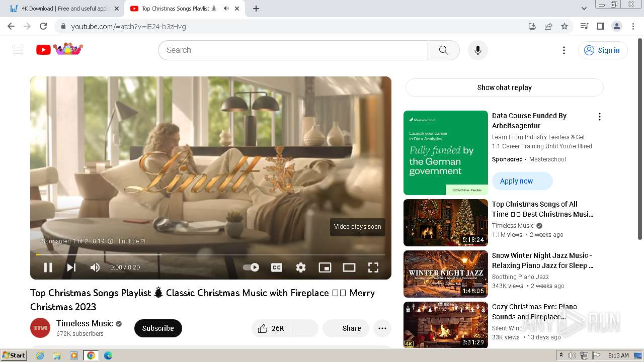Visit lindt.de advertiser link
This screenshot has height=362, width=644.
(x=132, y=241)
